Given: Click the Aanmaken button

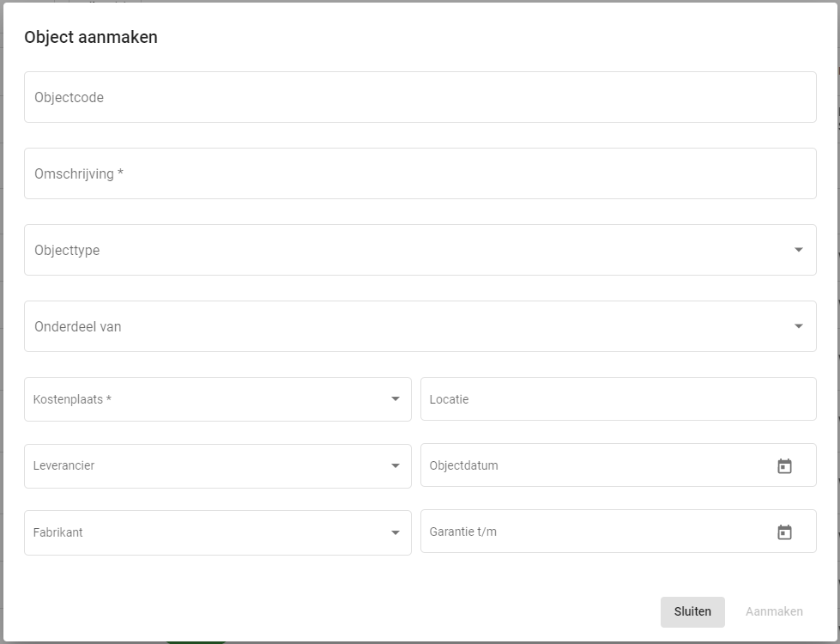Looking at the screenshot, I should (774, 612).
